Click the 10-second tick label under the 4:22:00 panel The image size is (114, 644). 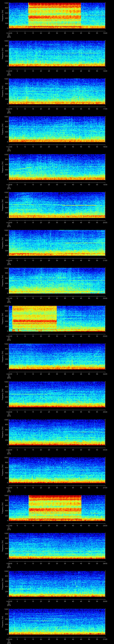click(25, 336)
